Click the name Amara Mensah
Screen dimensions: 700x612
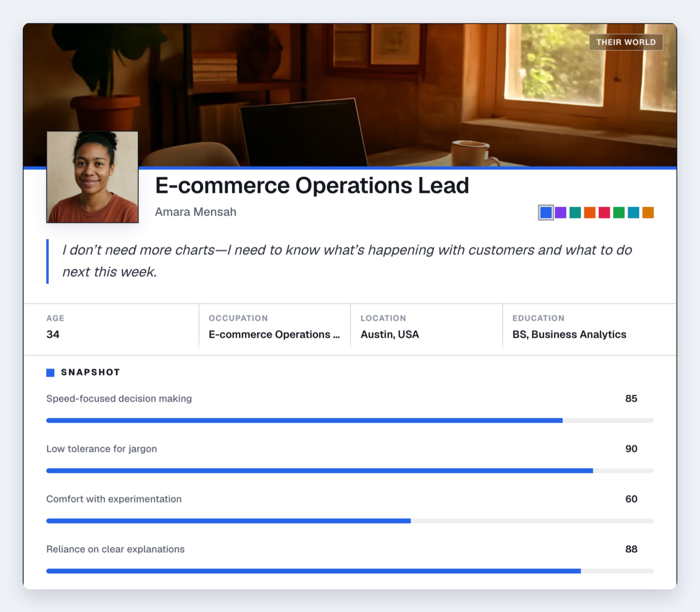pyautogui.click(x=196, y=212)
